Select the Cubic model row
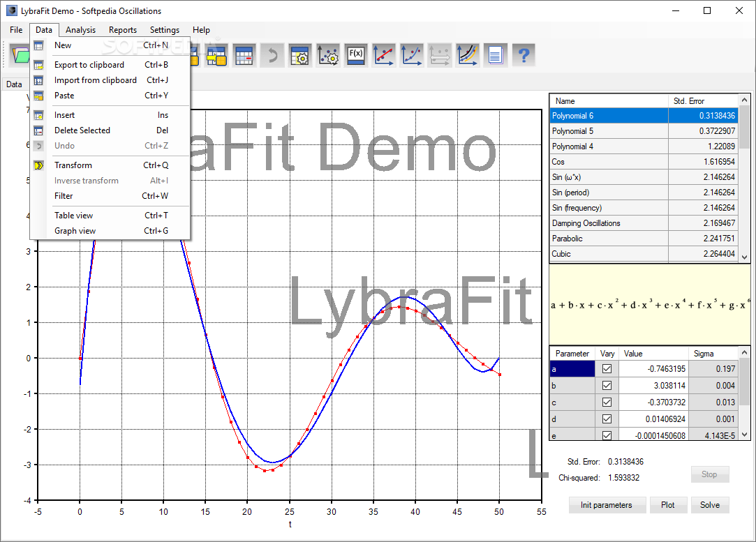 point(644,254)
